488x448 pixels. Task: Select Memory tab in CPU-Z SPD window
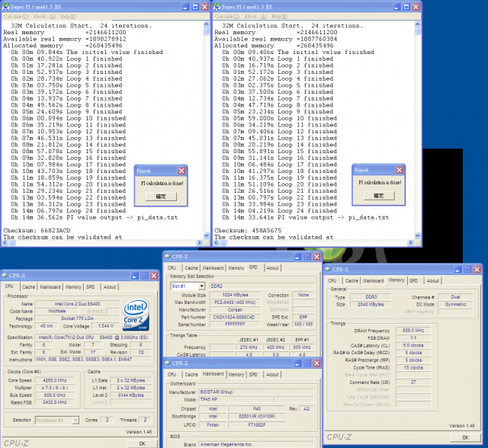pos(236,268)
